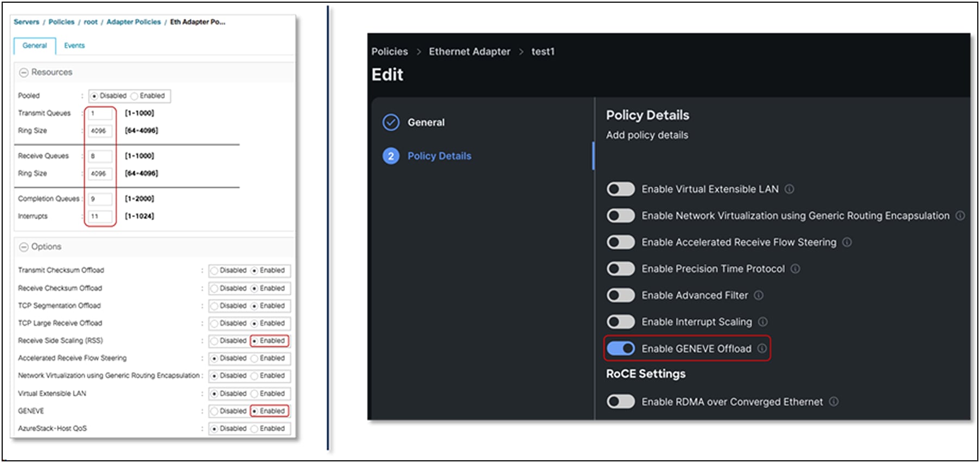Select Disabled radio for Receive Side Scaling (RSS)
Screen dimensions: 980x463
pos(214,341)
